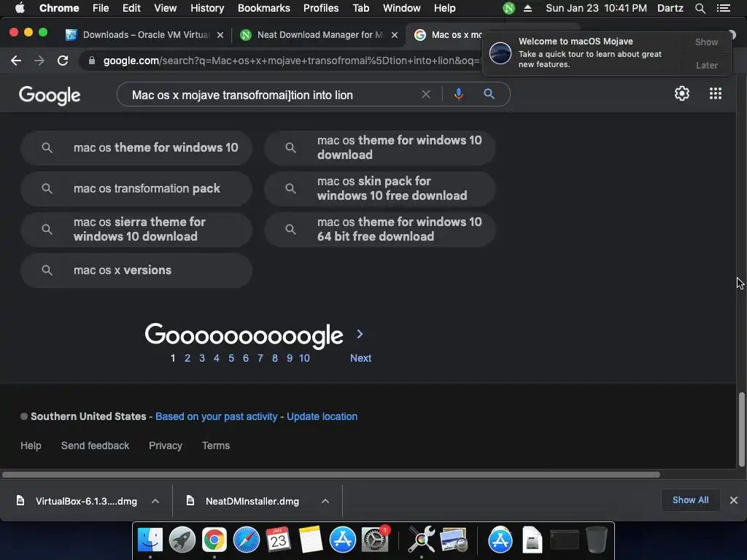Click Based on your past activity

216,416
